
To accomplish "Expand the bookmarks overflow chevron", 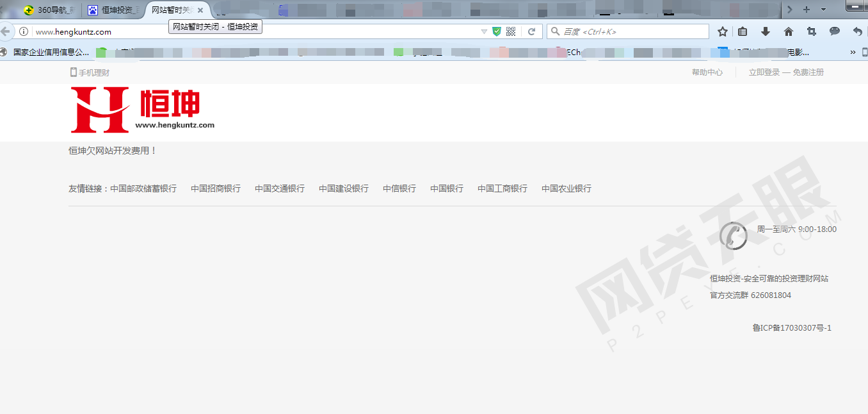I will tap(853, 52).
